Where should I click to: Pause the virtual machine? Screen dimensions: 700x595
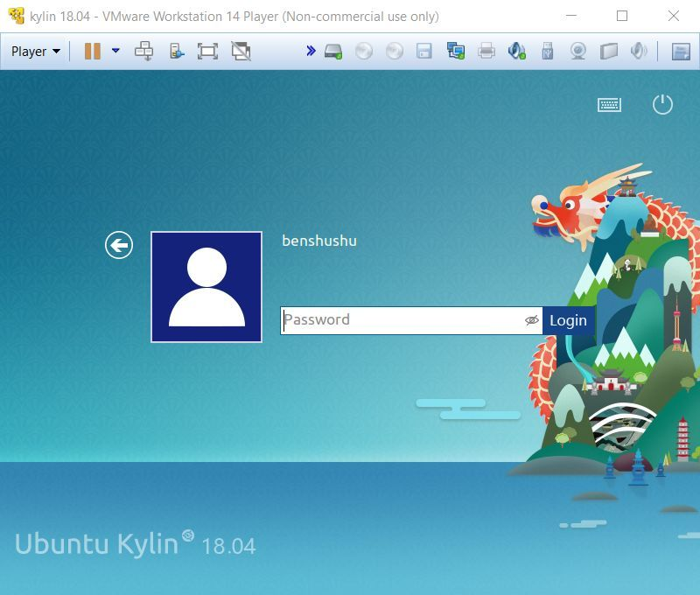[93, 52]
